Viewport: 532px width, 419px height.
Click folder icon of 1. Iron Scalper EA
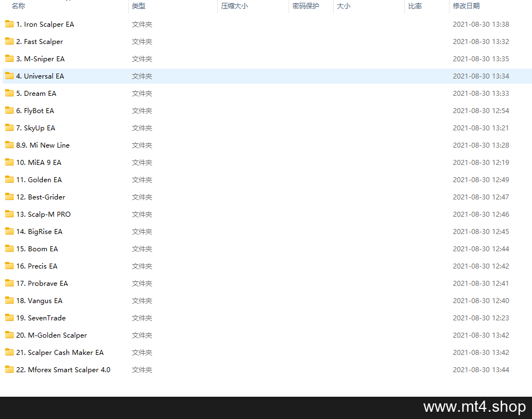pyautogui.click(x=9, y=24)
